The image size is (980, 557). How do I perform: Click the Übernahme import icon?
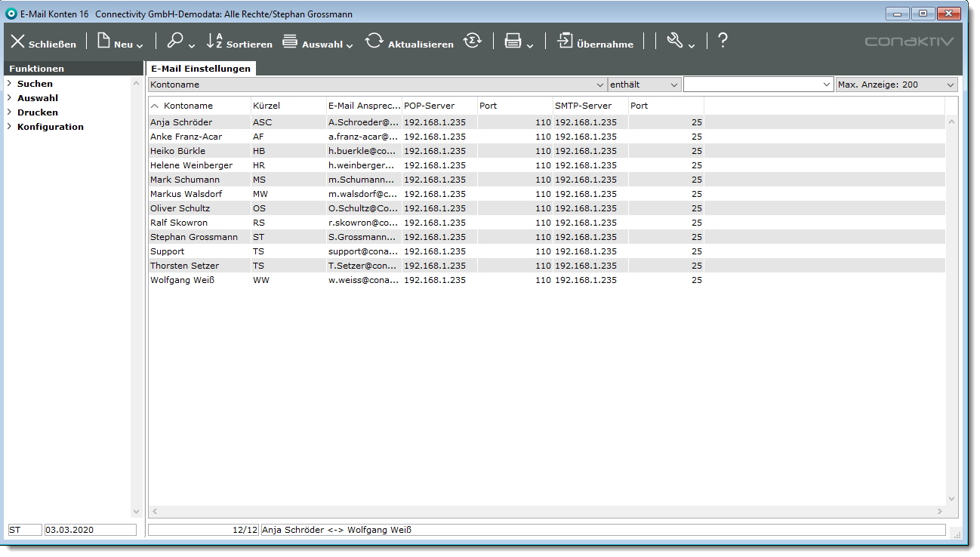click(x=566, y=41)
